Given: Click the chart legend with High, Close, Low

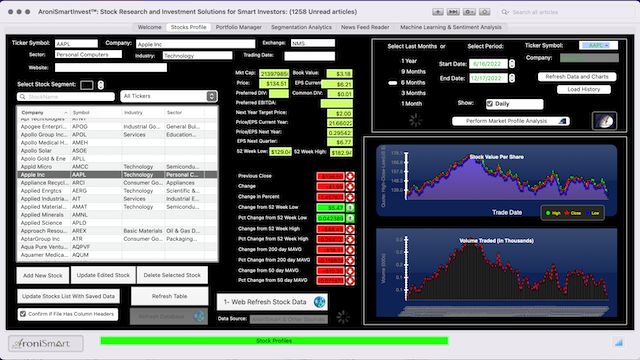Looking at the screenshot, I should (x=572, y=213).
